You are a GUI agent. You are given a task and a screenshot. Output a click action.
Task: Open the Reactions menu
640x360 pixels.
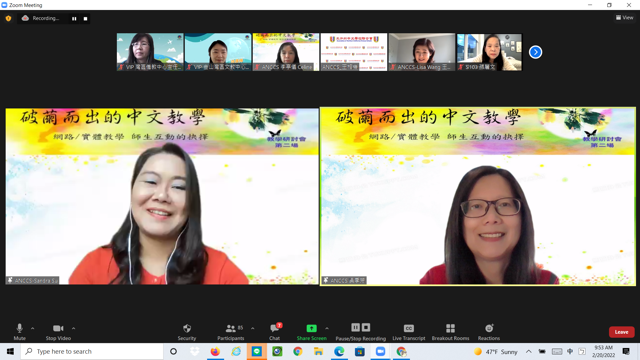(x=489, y=332)
